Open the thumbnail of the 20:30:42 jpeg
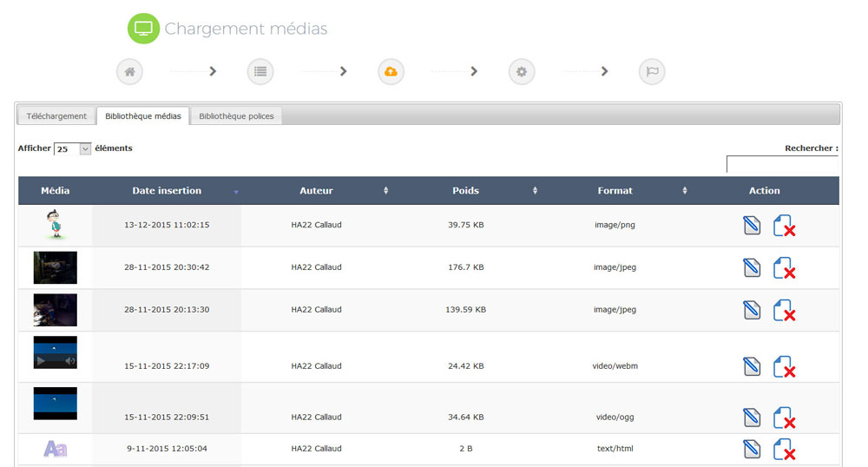This screenshot has width=868, height=467. tap(56, 268)
